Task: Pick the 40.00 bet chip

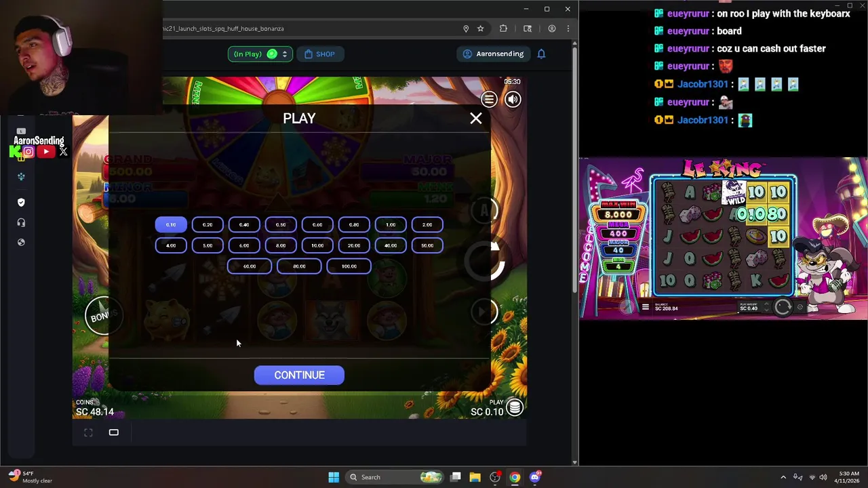Action: 391,245
